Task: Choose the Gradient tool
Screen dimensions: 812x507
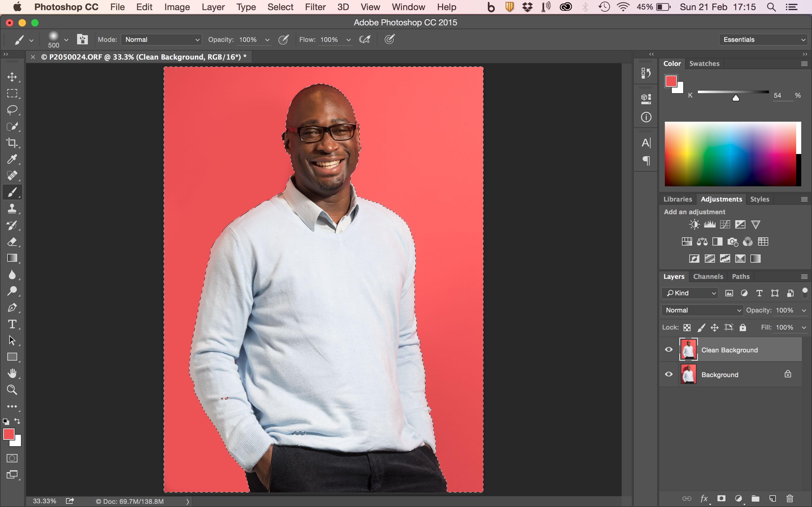Action: (12, 258)
